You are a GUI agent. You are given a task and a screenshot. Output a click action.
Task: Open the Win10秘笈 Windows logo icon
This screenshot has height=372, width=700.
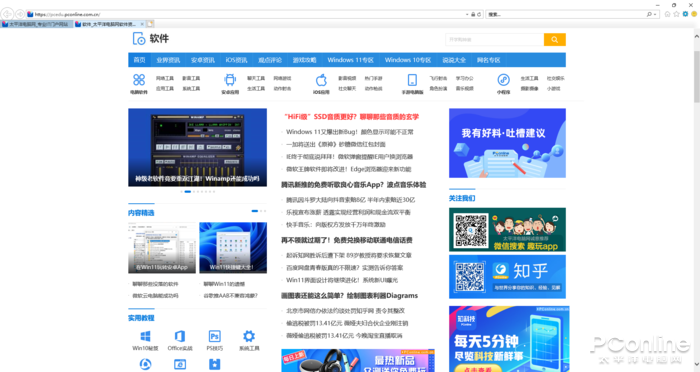coord(146,336)
